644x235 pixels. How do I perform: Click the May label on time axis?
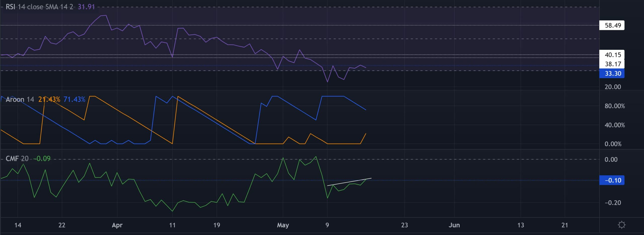point(283,225)
